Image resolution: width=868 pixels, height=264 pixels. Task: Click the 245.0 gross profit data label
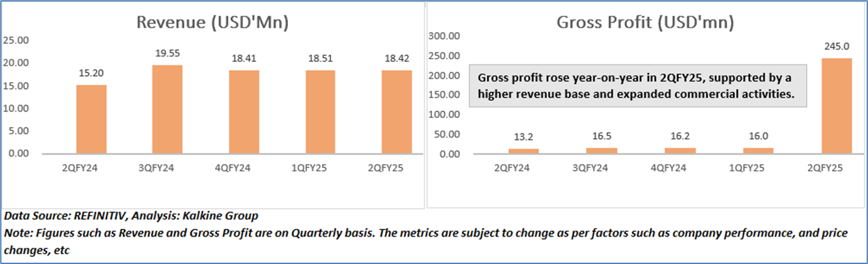836,46
